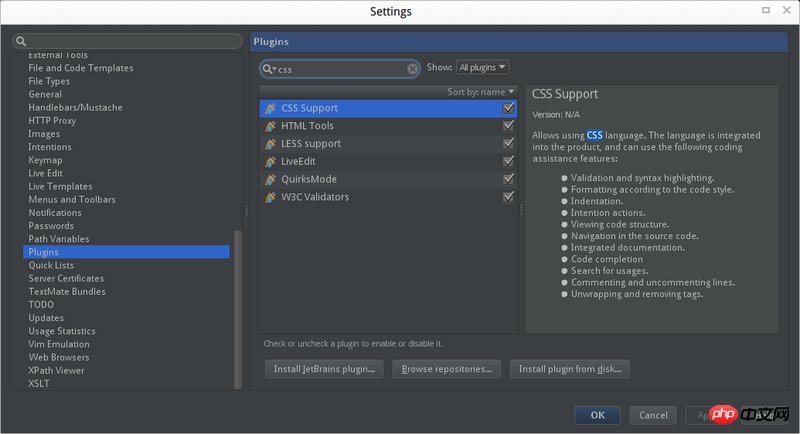
Task: Click Install plugin from disk button
Action: click(x=570, y=369)
